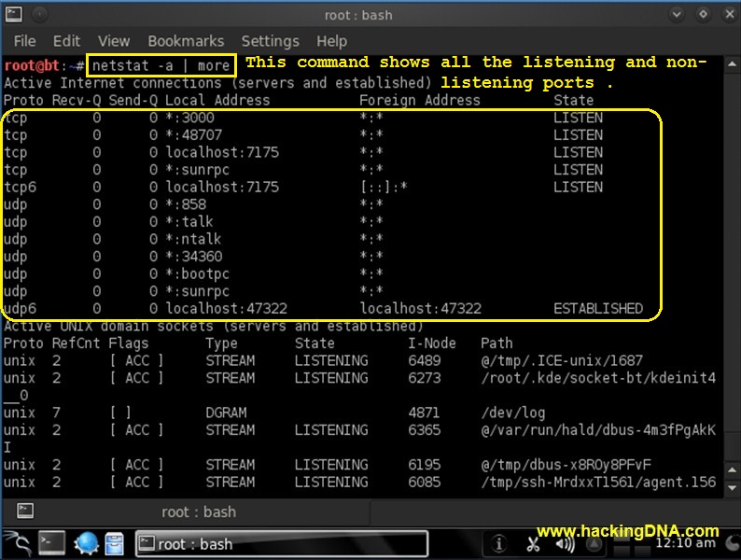Click the scrollbar up arrow at top of terminal
Image resolution: width=741 pixels, height=560 pixels.
click(732, 63)
